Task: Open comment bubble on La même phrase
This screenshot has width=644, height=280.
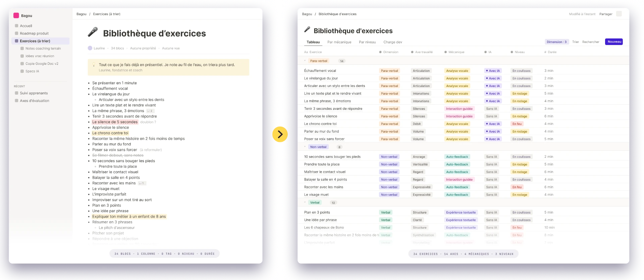Action: [150, 111]
